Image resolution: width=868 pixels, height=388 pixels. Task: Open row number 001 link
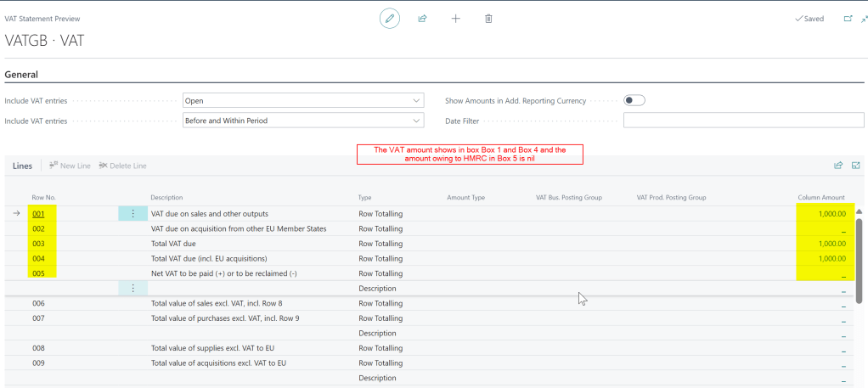point(38,214)
